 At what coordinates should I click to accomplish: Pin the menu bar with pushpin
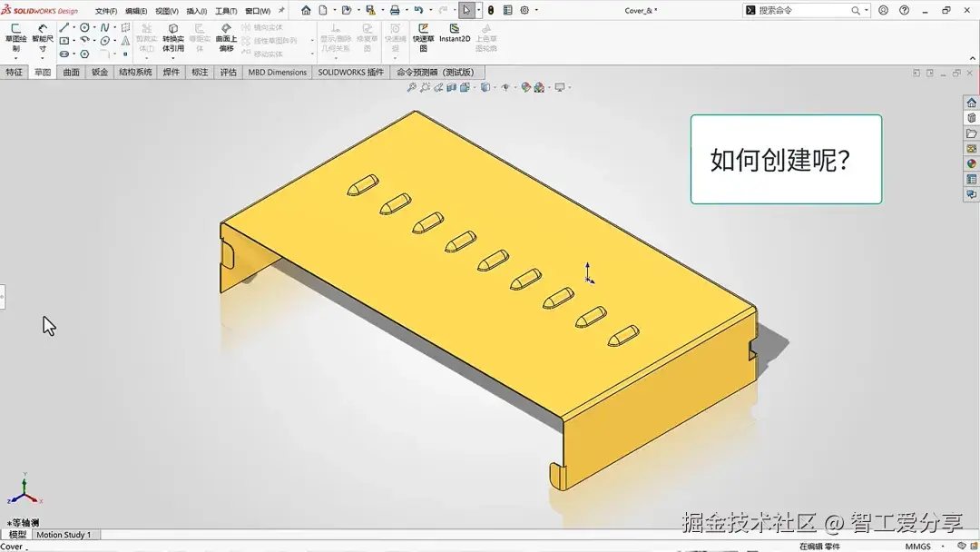coord(281,10)
